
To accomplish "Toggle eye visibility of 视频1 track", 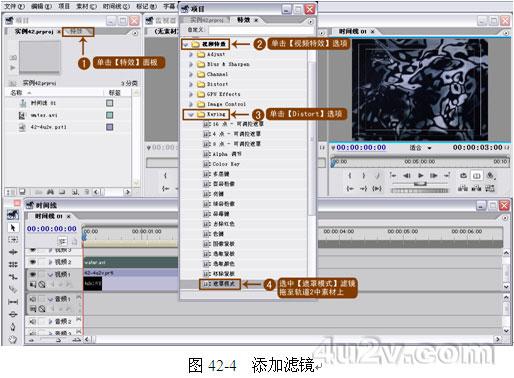I will click(33, 274).
